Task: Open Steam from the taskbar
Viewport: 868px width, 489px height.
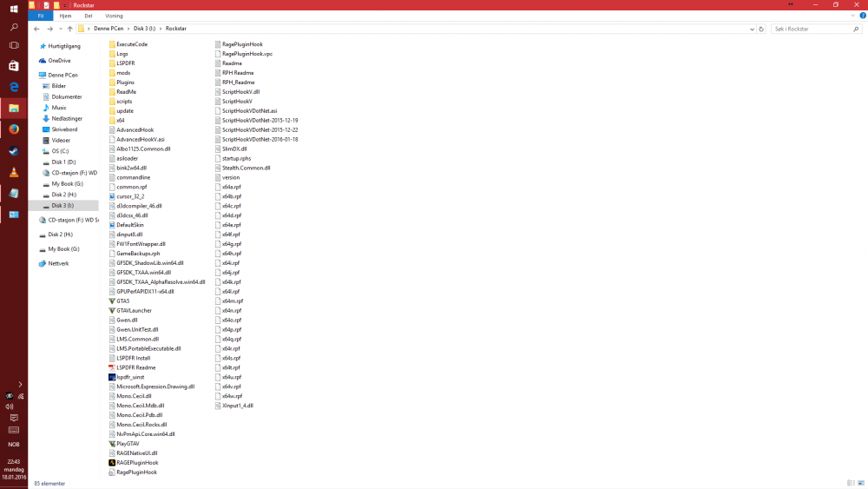Action: coord(14,150)
